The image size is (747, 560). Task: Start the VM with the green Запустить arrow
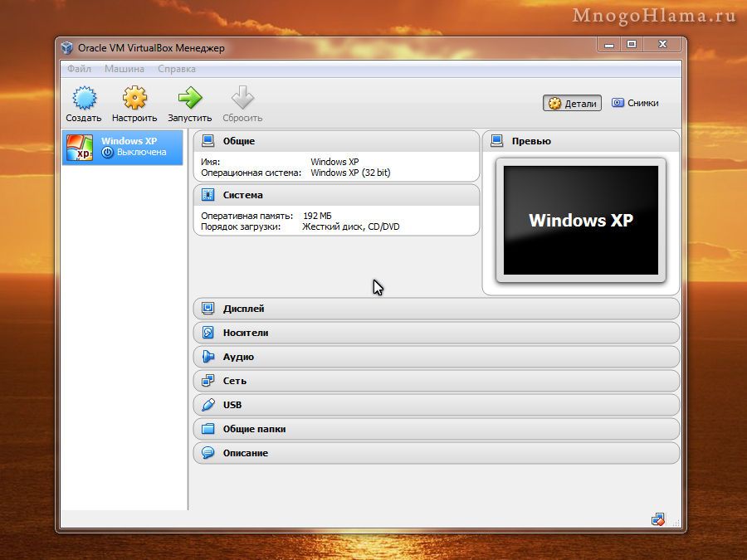tap(190, 98)
